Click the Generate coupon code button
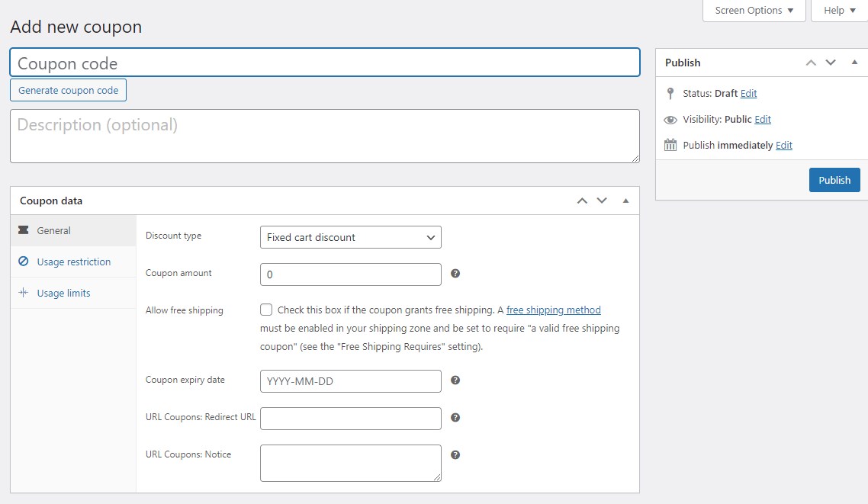The height and width of the screenshot is (504, 868). pos(67,90)
